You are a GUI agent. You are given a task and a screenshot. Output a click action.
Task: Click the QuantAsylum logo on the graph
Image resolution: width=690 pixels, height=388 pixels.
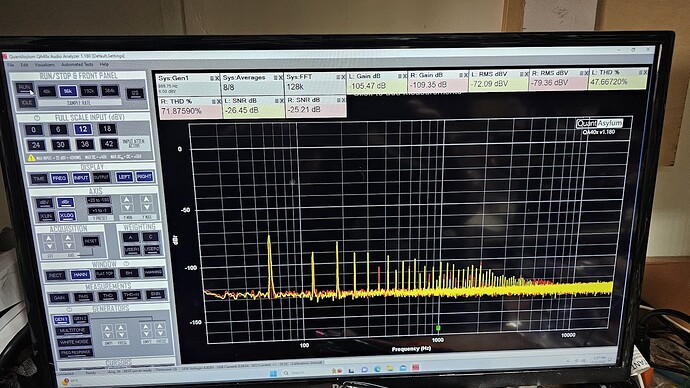(599, 123)
